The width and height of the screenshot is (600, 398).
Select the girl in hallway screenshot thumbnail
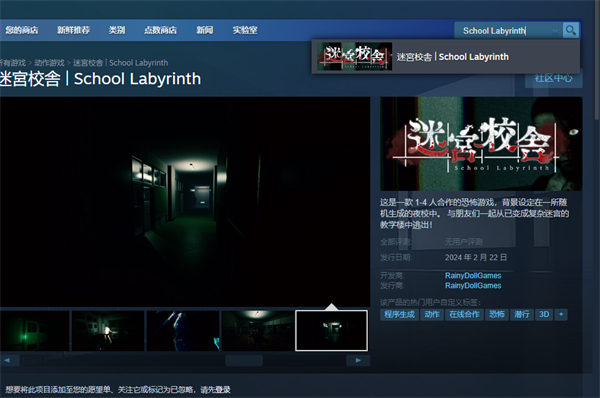pos(108,331)
